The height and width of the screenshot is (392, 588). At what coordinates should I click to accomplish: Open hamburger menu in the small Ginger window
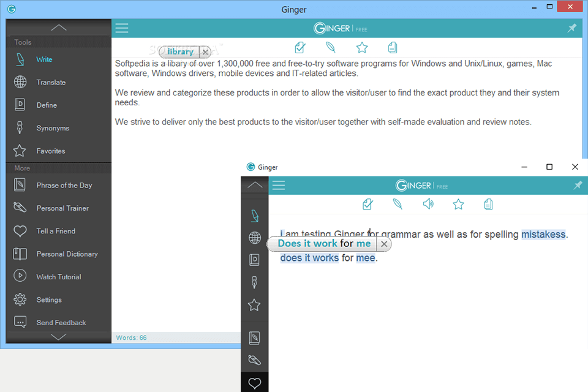(279, 186)
